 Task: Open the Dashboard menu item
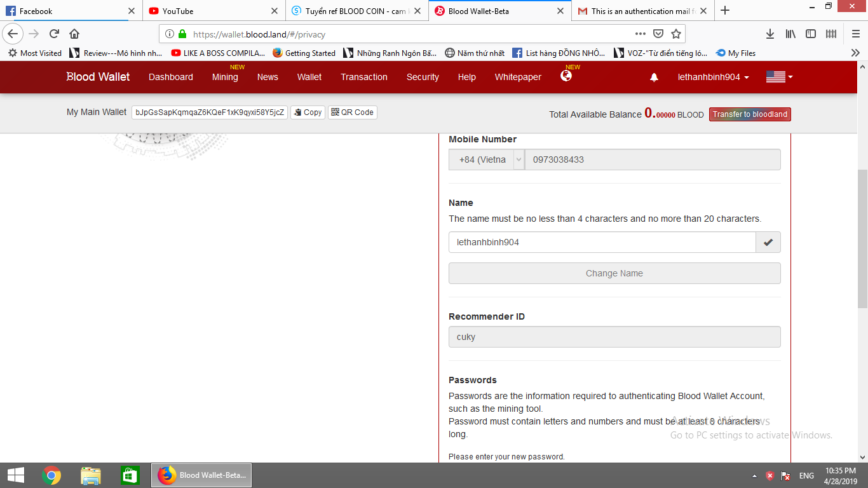(171, 77)
